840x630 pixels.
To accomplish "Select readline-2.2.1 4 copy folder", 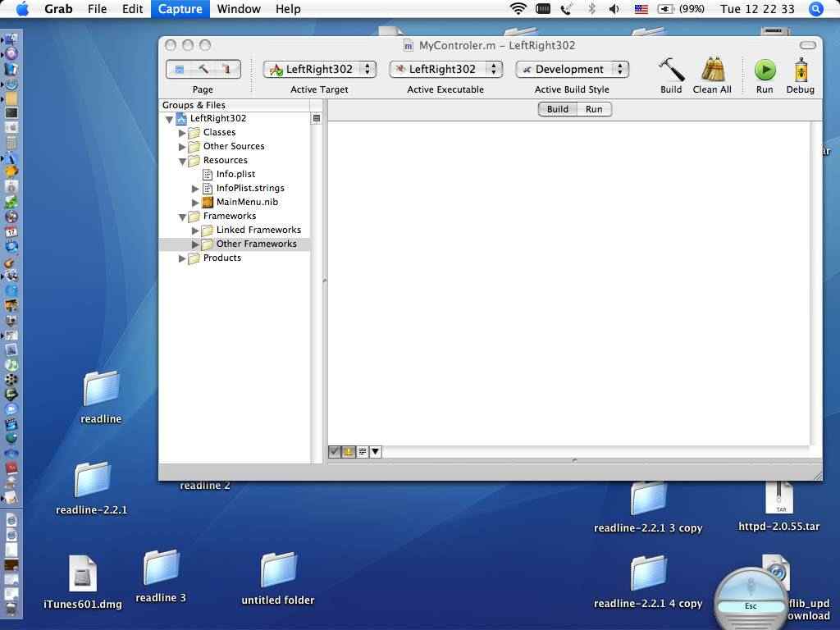I will click(648, 582).
